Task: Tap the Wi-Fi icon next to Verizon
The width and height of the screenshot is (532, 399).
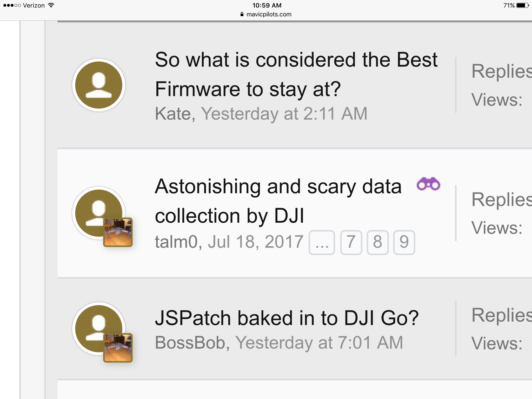Action: 51,5
